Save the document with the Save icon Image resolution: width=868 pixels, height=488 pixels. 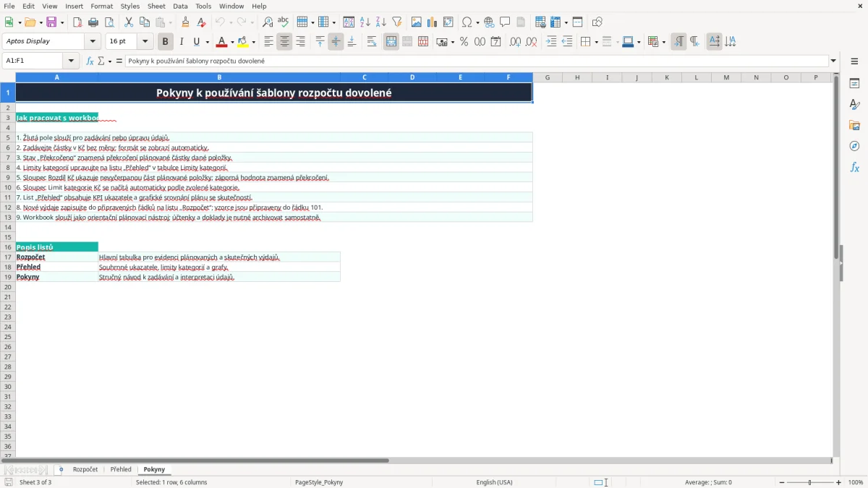click(x=51, y=22)
